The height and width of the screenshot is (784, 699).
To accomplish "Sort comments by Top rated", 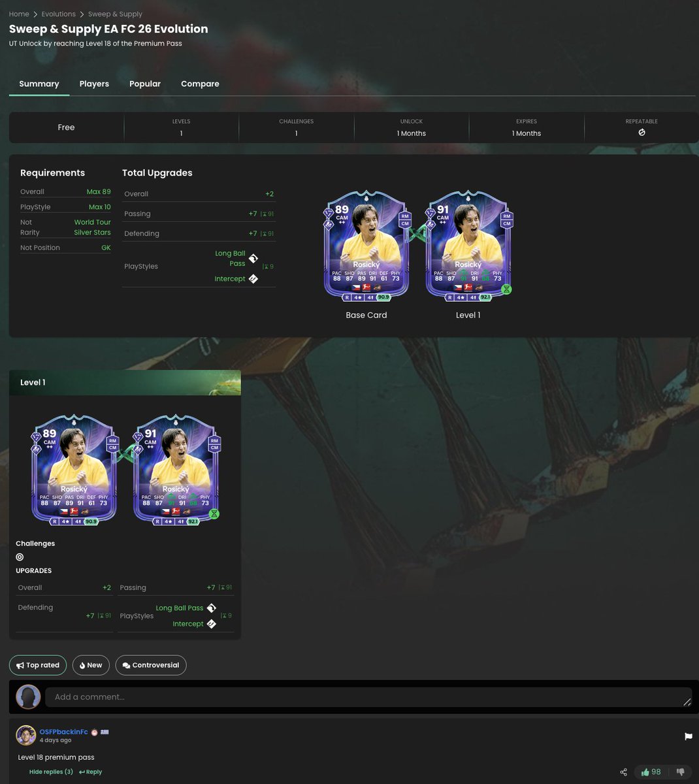I will tap(38, 665).
